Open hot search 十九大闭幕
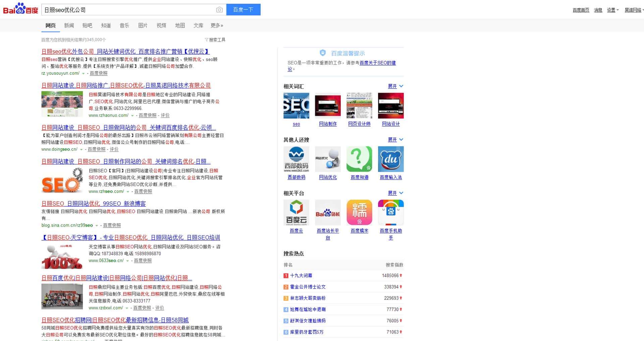This screenshot has height=341, width=644. pos(301,276)
